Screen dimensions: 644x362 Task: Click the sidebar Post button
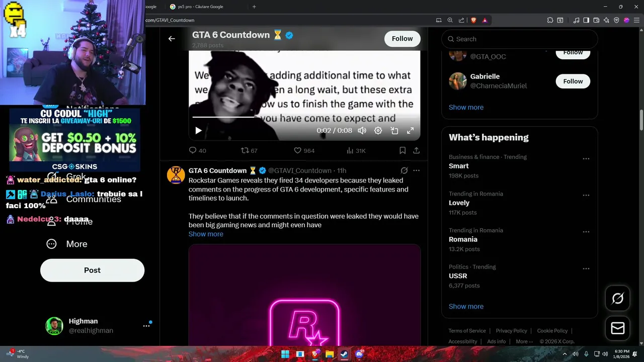[92, 270]
